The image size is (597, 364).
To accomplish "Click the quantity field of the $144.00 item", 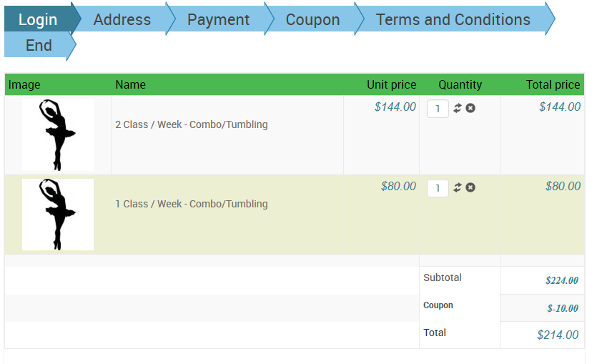I will click(x=438, y=109).
